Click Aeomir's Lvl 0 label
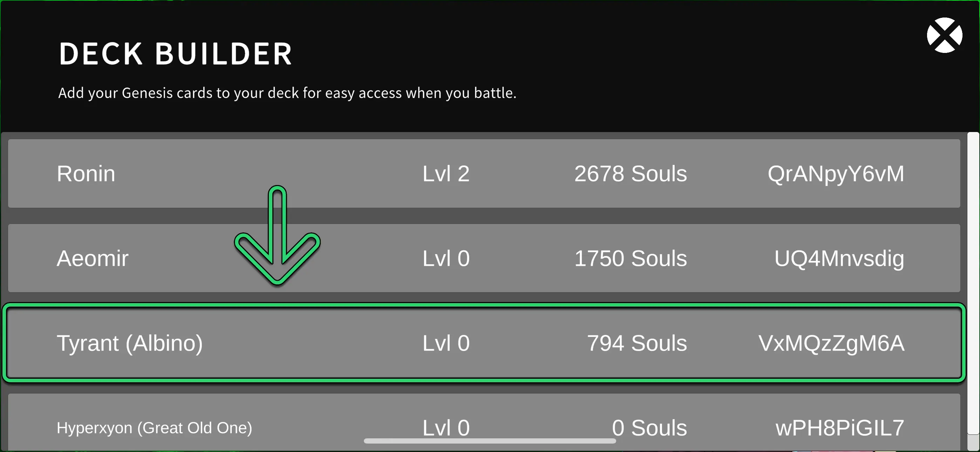 coord(446,259)
